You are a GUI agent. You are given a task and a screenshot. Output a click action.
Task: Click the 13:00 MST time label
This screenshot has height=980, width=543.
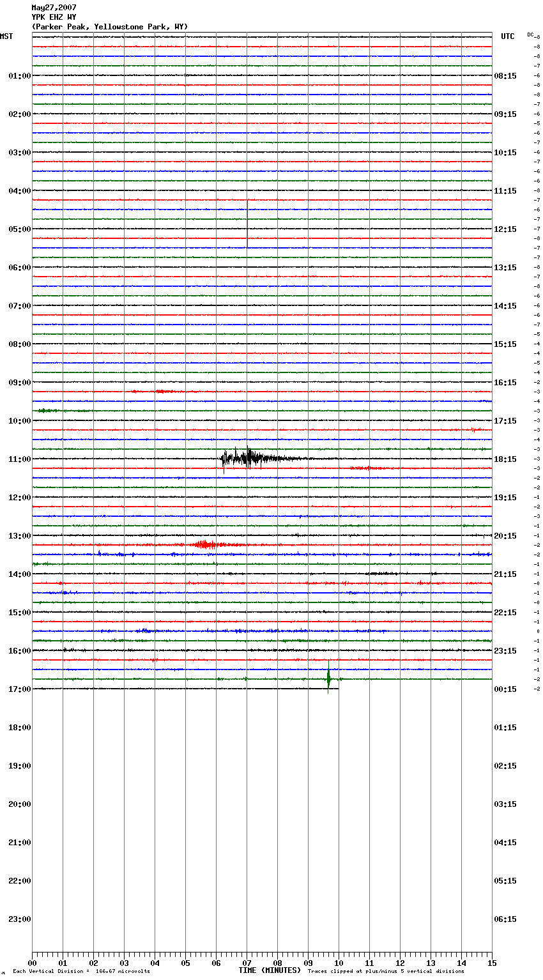(20, 536)
